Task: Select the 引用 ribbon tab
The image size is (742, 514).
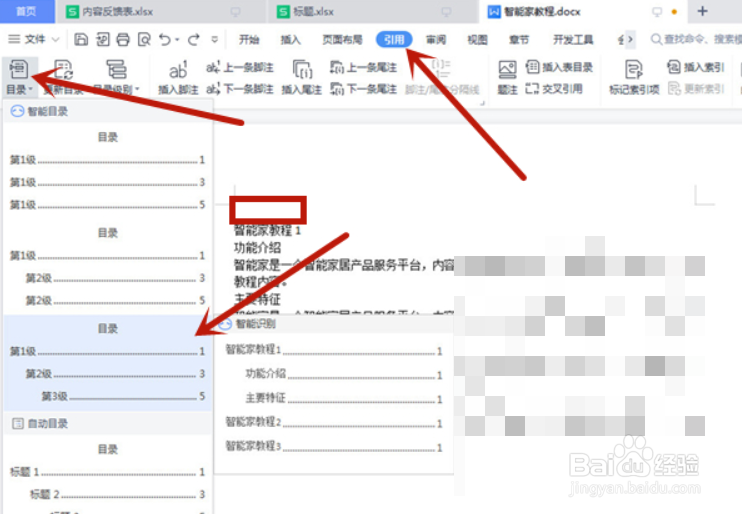Action: (394, 40)
